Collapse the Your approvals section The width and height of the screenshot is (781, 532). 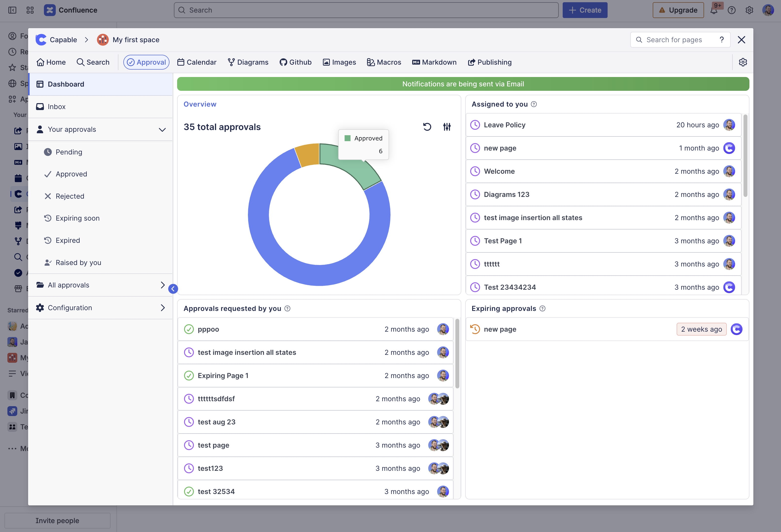[162, 130]
